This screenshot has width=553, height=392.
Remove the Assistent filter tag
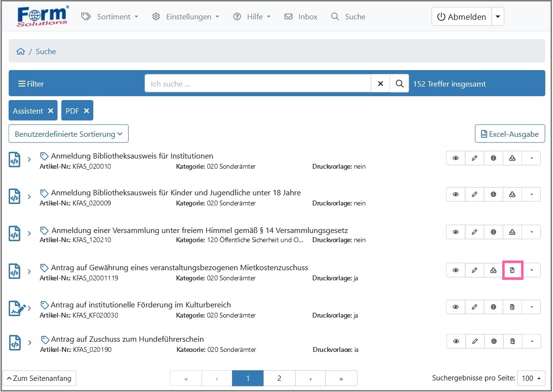(51, 111)
